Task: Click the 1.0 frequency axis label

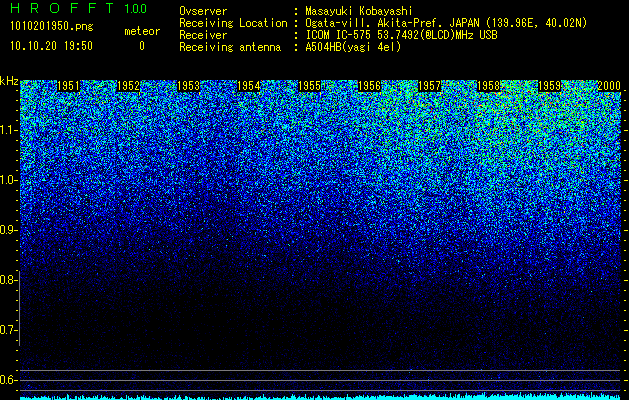Action: click(x=8, y=180)
